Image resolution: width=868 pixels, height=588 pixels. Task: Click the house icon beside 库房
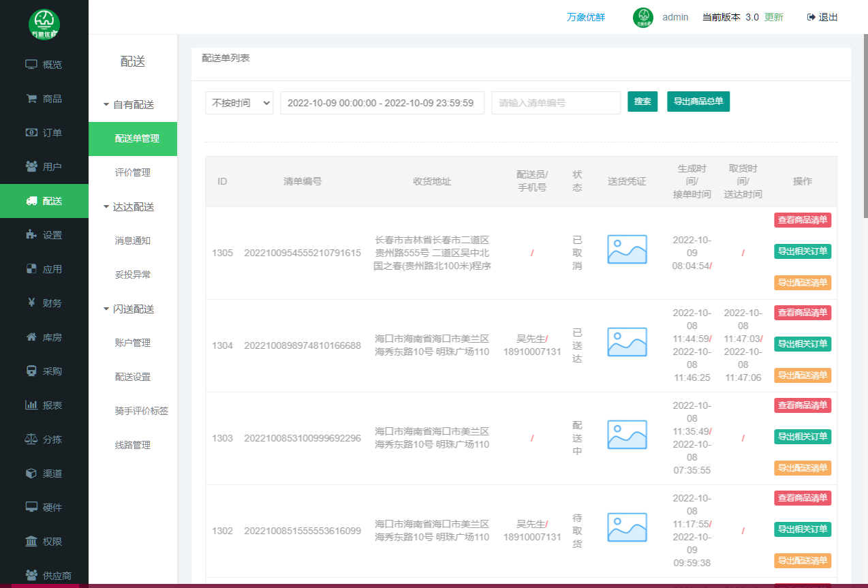pyautogui.click(x=31, y=337)
